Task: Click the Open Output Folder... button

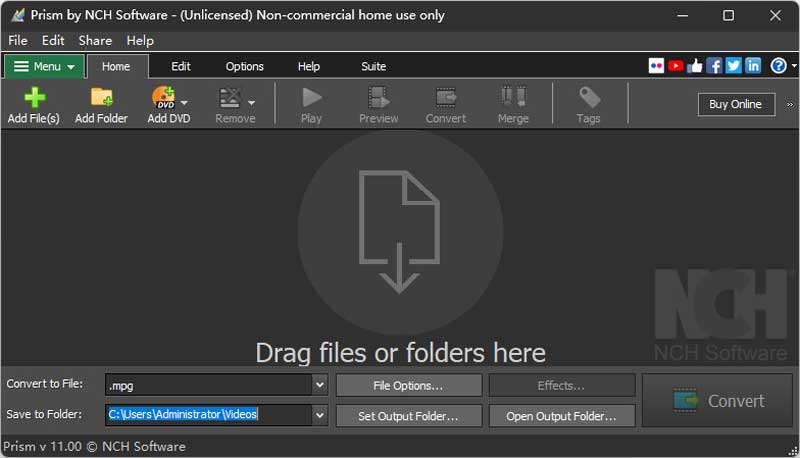Action: (x=561, y=416)
